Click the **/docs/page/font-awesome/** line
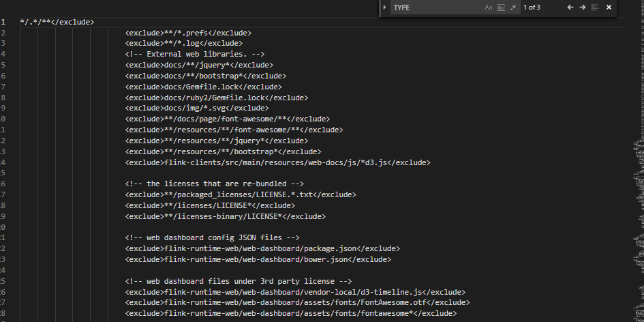 (227, 119)
